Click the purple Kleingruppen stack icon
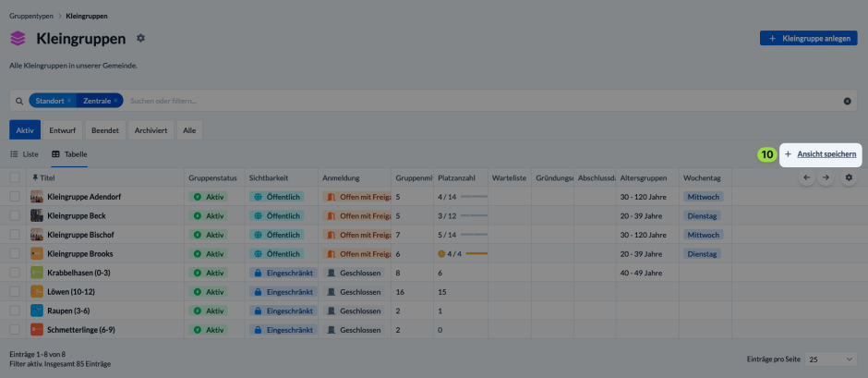Screen dimensions: 868x378 coord(18,38)
